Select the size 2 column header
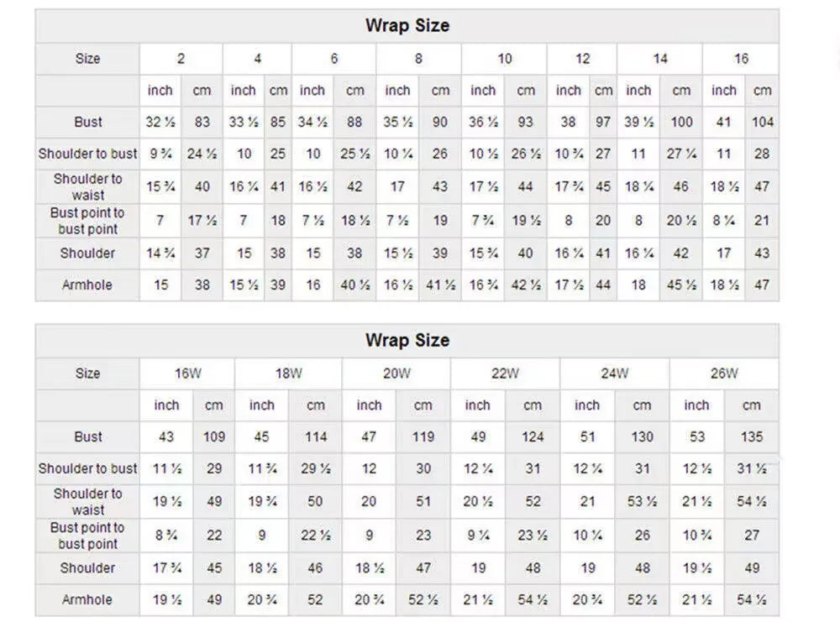The width and height of the screenshot is (840, 622). pos(181,59)
